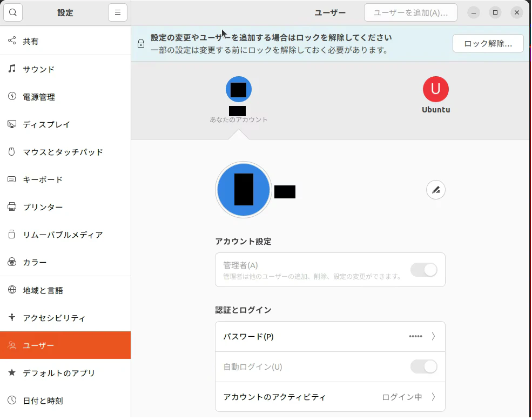Click the clock icon for 日付と時刻

[12, 401]
